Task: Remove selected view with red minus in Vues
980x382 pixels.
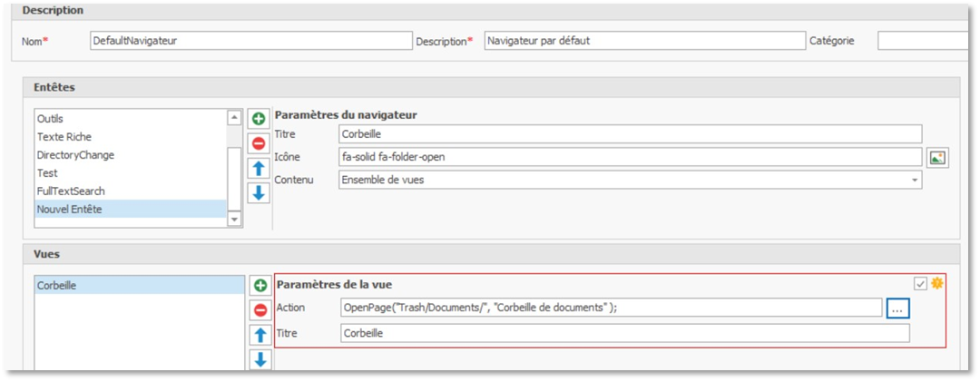Action: coord(259,310)
